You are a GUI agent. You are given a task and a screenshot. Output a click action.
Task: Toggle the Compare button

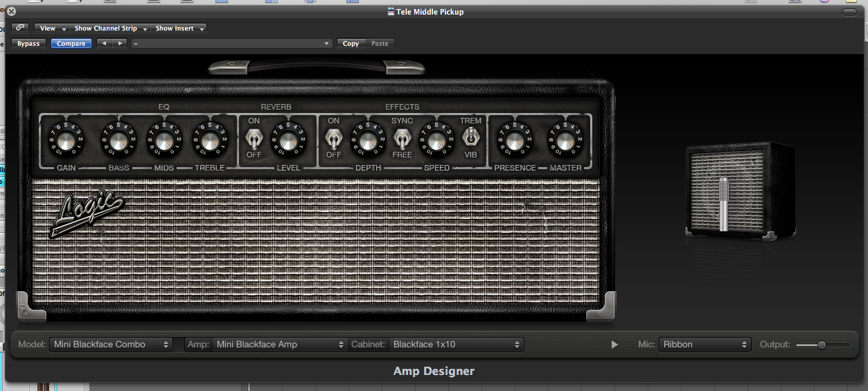click(x=71, y=43)
